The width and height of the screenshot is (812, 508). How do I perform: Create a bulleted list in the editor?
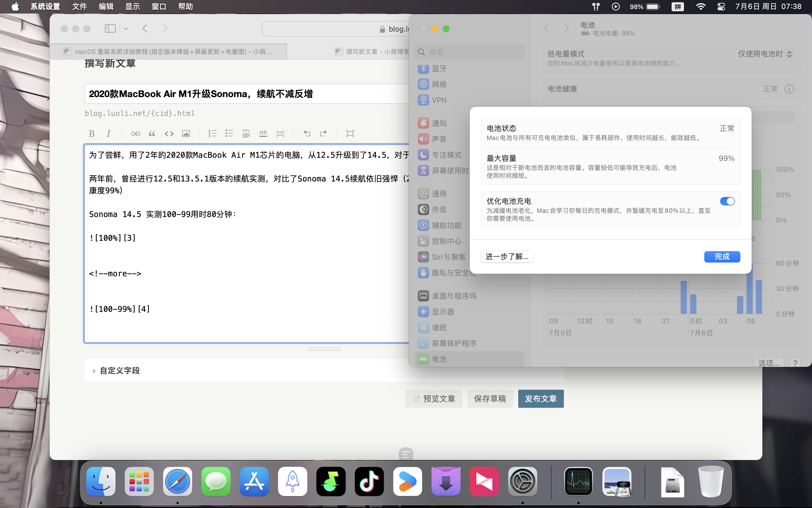click(229, 134)
